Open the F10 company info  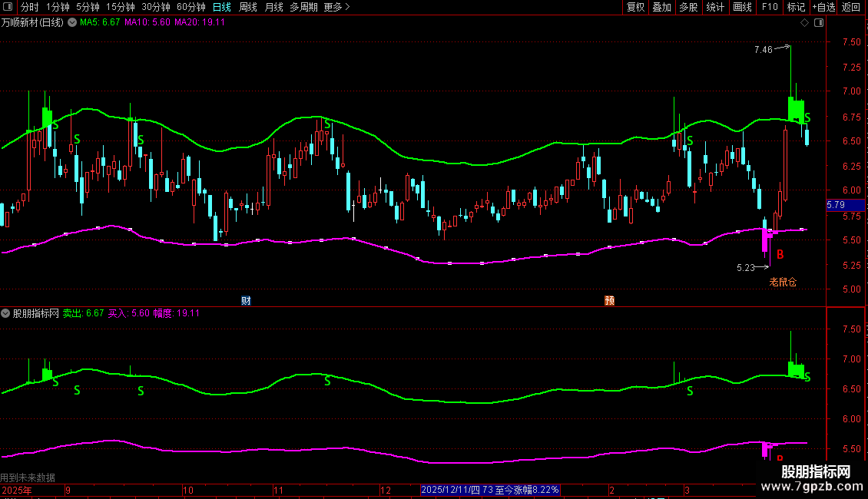770,7
